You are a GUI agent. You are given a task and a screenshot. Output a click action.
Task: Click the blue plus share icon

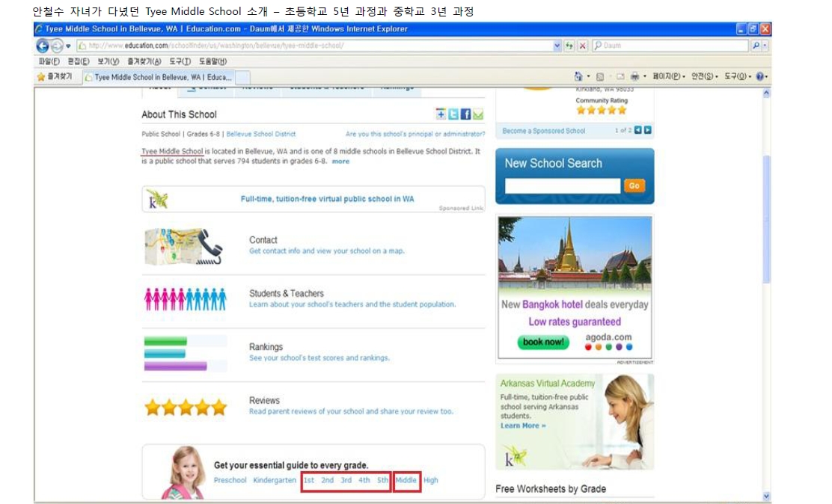click(441, 114)
